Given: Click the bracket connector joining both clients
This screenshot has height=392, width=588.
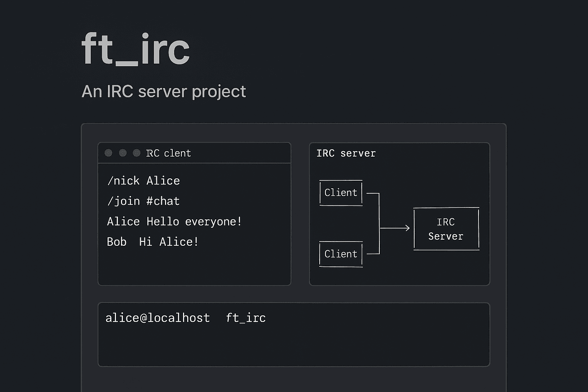Looking at the screenshot, I should coord(379,224).
